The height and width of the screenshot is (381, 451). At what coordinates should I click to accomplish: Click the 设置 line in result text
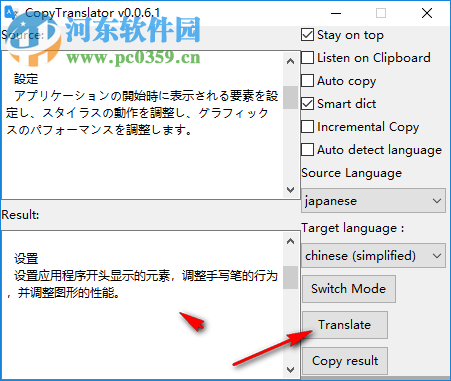pos(26,259)
